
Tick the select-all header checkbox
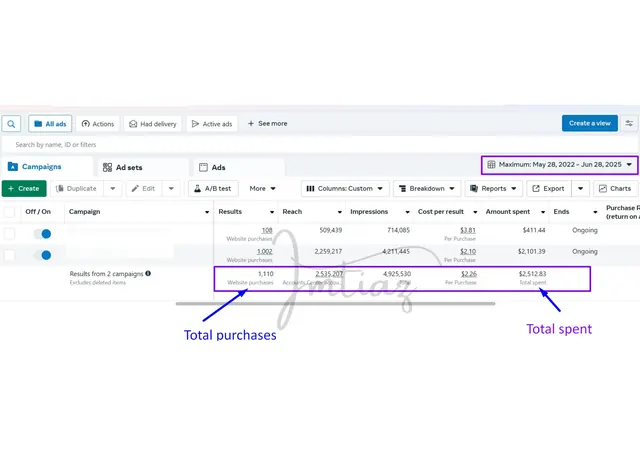pyautogui.click(x=9, y=212)
